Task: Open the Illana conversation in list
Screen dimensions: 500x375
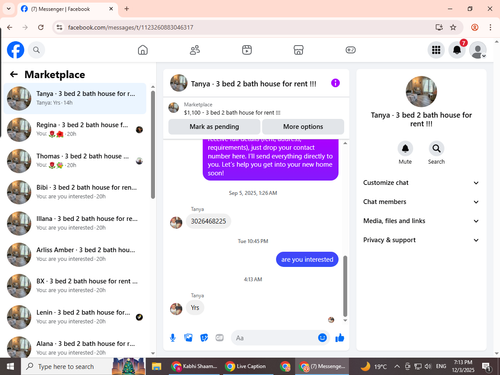Action: pos(75,223)
